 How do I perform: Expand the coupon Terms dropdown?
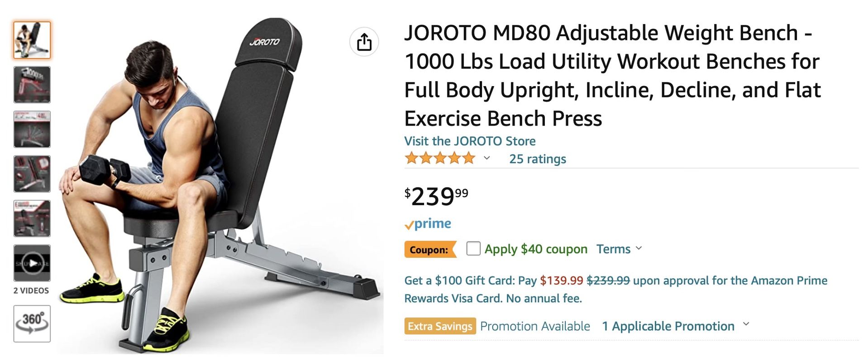click(x=619, y=249)
